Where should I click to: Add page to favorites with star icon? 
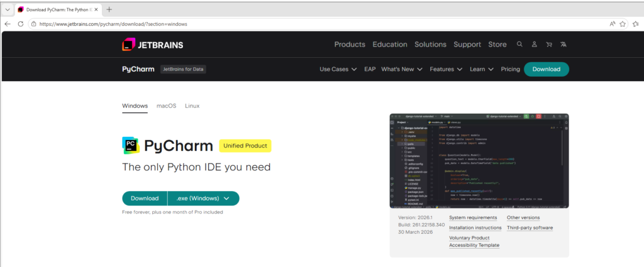[x=623, y=24]
